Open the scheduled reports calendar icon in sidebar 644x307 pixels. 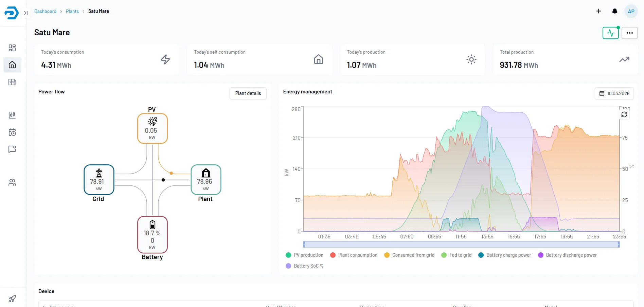[x=12, y=132]
